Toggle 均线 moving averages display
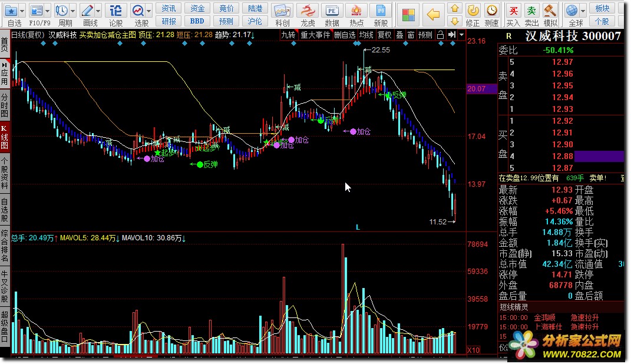The image size is (631, 364). [x=366, y=35]
